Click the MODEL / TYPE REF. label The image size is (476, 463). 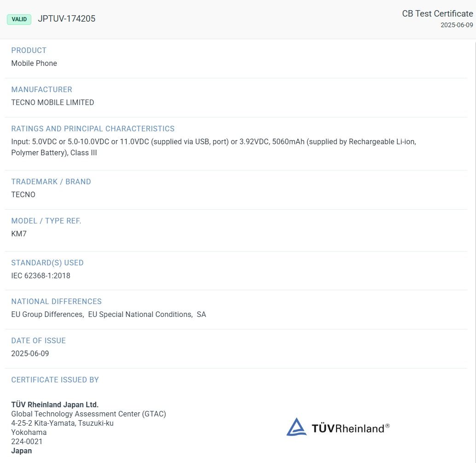tap(46, 221)
